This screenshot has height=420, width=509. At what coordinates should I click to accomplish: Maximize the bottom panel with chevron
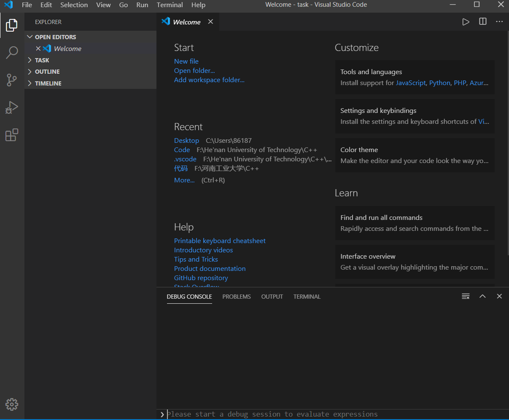pos(482,296)
